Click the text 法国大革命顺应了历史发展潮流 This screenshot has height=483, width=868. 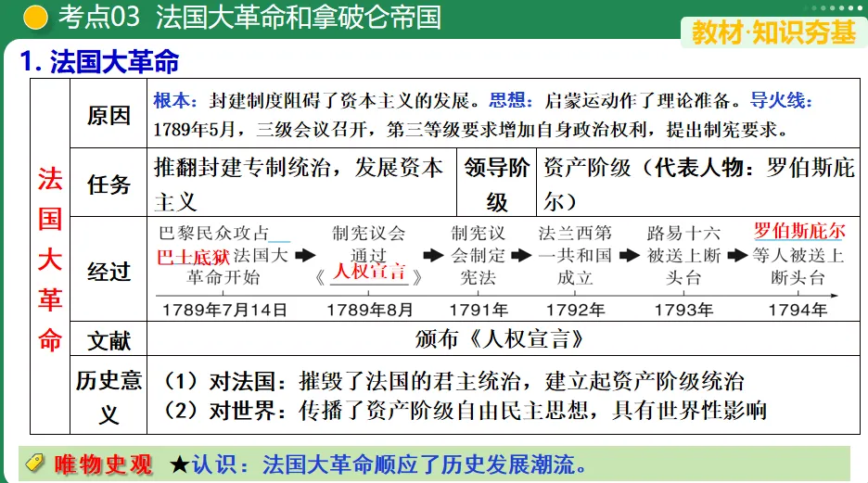coord(424,464)
